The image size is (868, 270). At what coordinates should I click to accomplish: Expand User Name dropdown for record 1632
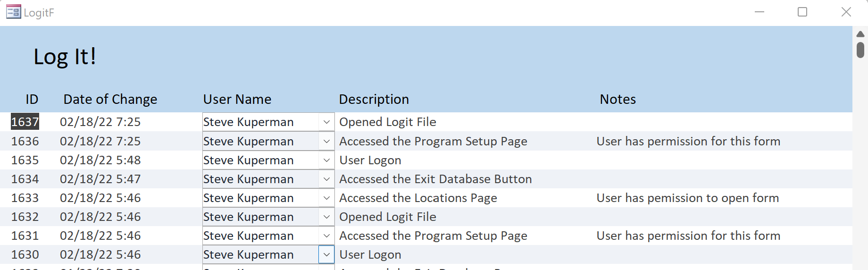pos(326,217)
